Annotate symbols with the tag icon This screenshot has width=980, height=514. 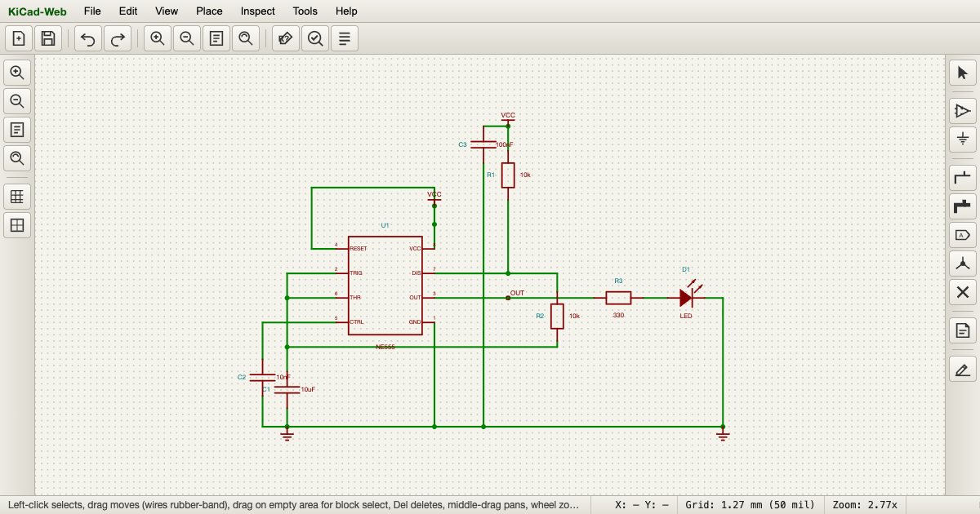[286, 38]
